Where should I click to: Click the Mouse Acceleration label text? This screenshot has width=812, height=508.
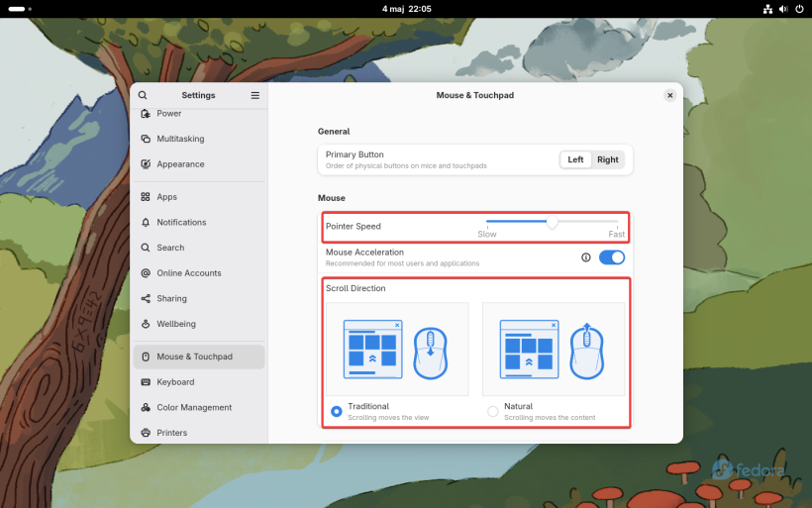pos(364,253)
